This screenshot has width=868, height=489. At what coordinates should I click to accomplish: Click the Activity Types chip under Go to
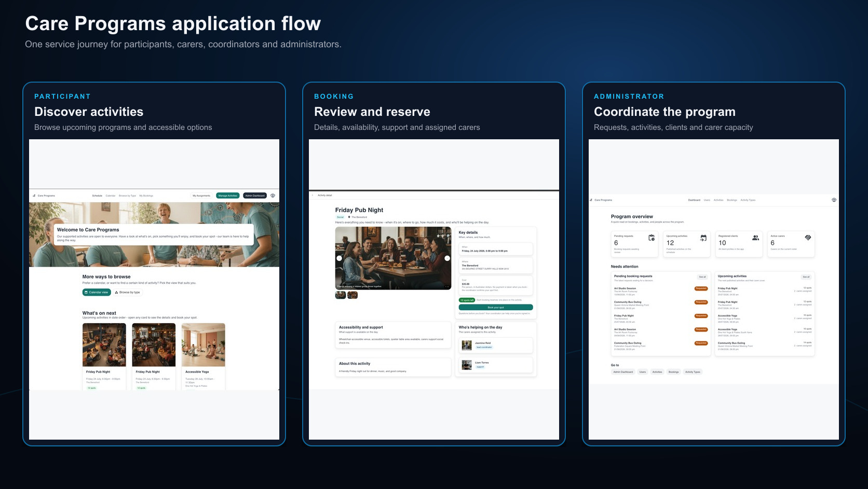coord(693,372)
